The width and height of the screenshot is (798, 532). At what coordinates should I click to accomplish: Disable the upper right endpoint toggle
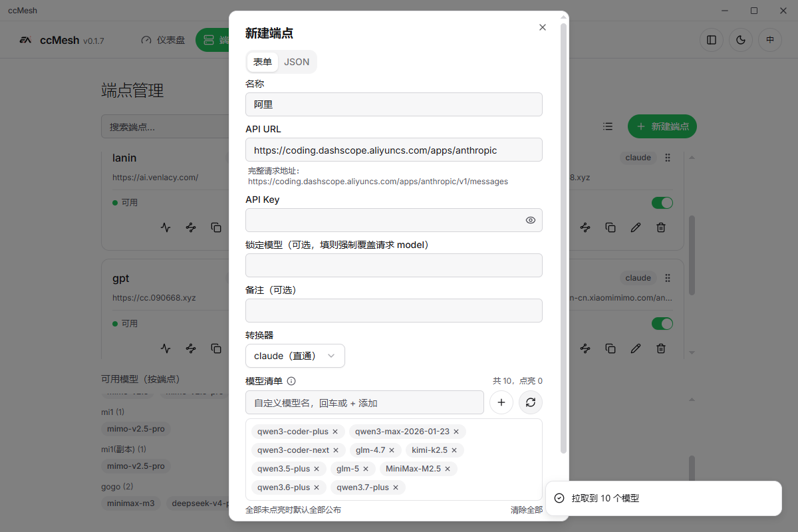[662, 203]
